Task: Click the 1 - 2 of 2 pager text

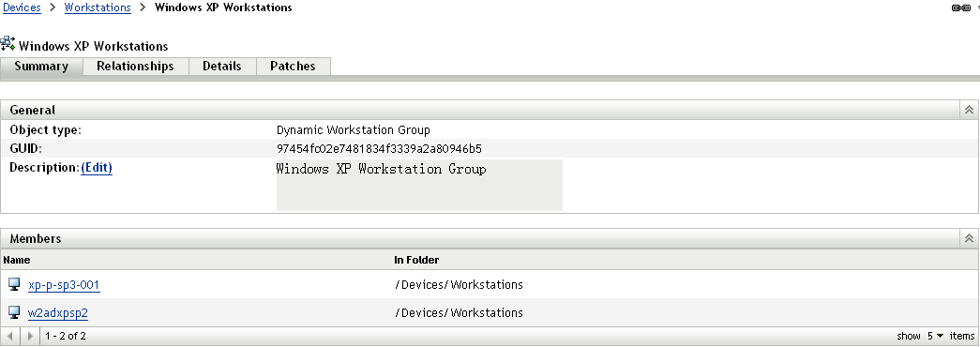Action: click(66, 337)
